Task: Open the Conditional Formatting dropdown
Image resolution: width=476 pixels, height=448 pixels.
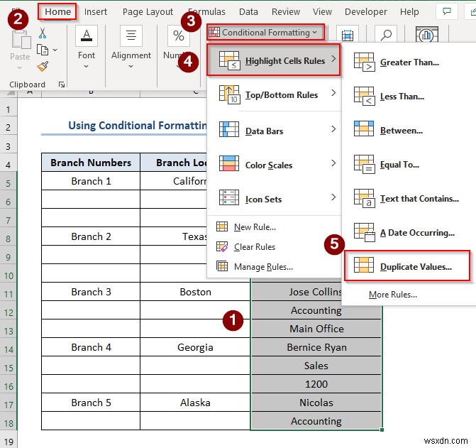Action: [x=265, y=32]
